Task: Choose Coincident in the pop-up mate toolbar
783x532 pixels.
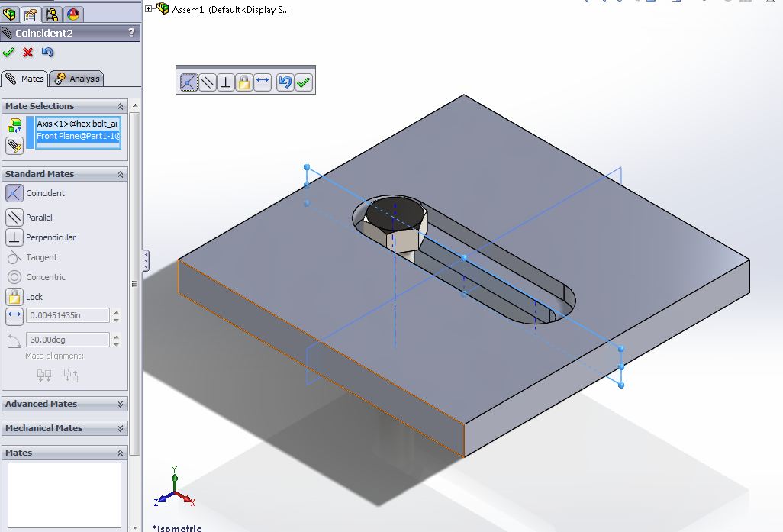Action: (x=188, y=82)
